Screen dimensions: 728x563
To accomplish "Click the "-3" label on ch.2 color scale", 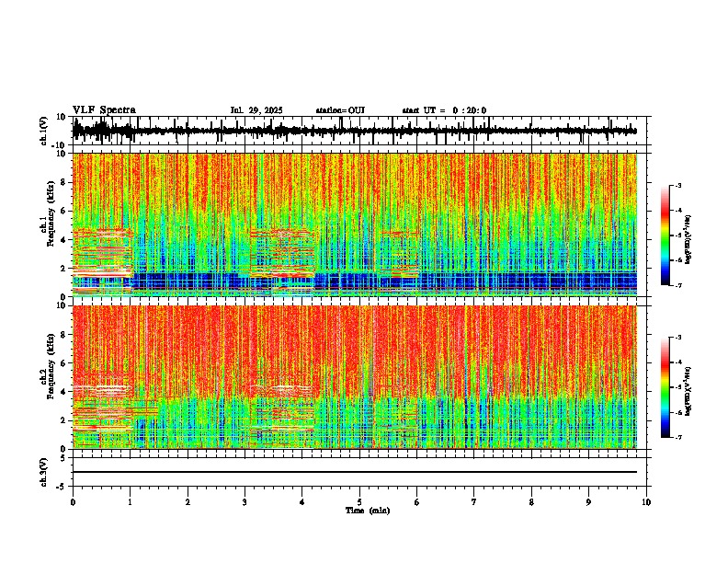I will point(677,338).
